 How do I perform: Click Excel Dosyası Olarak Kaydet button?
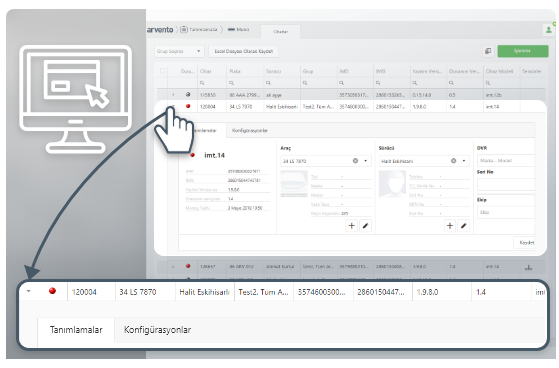pyautogui.click(x=243, y=51)
